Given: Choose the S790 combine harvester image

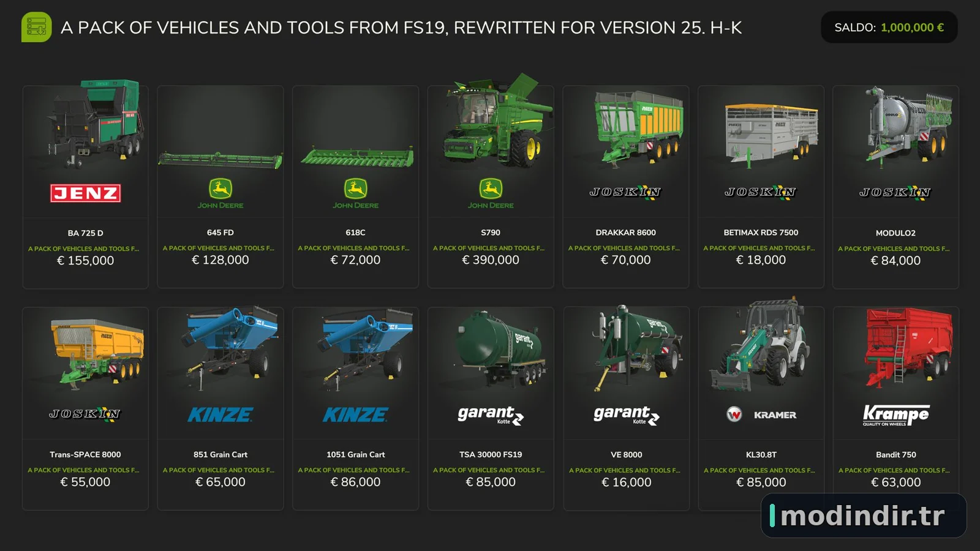Looking at the screenshot, I should (497, 121).
